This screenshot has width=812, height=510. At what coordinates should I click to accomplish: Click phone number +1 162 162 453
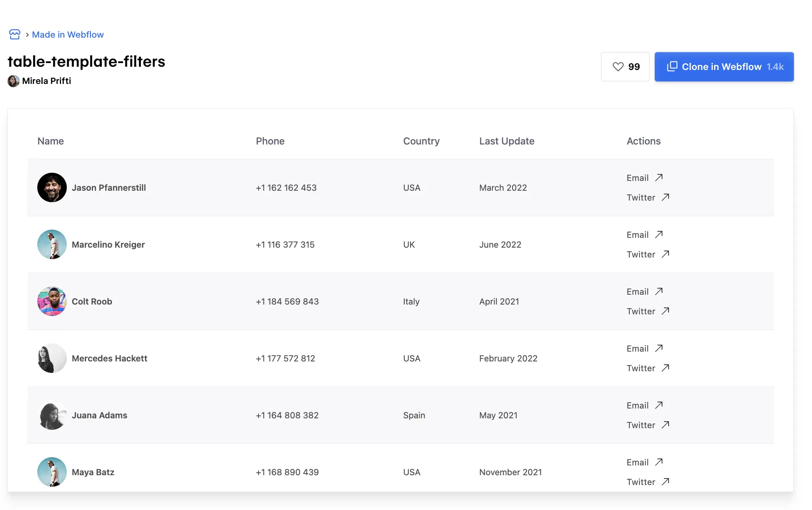[x=286, y=187]
